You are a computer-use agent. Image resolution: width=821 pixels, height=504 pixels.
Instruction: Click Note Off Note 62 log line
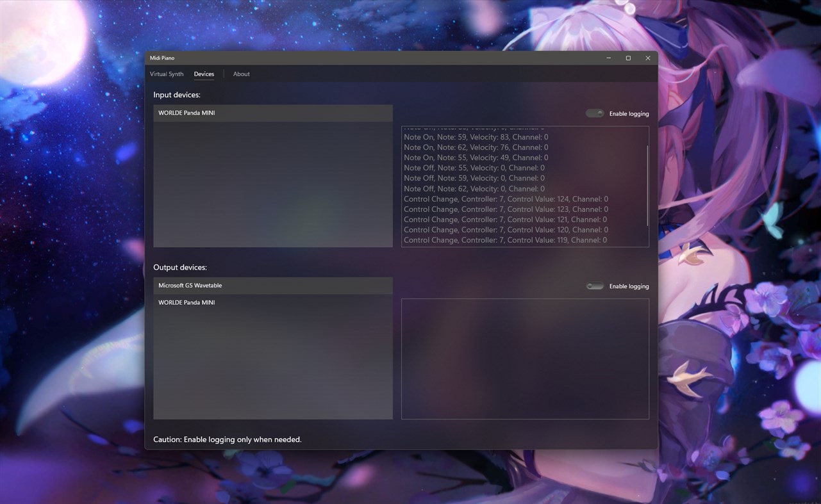click(474, 189)
